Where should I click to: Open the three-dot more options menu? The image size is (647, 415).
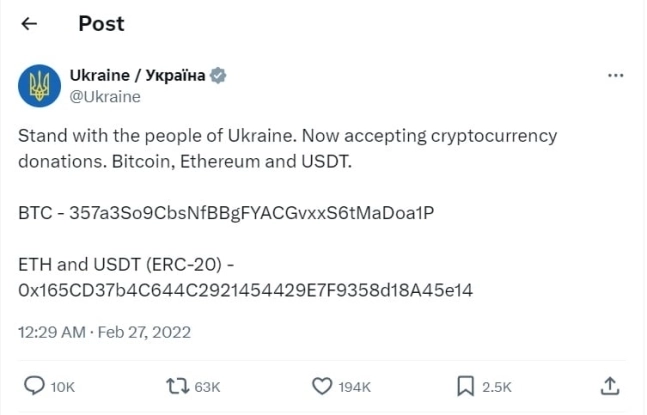(x=616, y=75)
